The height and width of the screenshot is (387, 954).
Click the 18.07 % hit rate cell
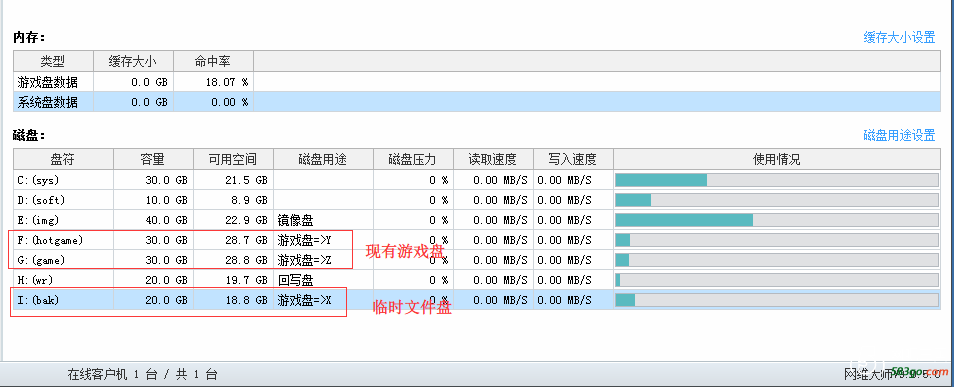214,82
